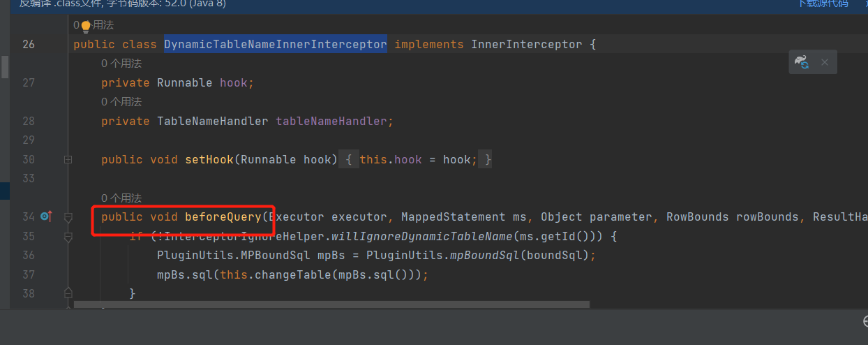Click the usages hint above beforeQuery method
This screenshot has width=868, height=345.
(121, 198)
